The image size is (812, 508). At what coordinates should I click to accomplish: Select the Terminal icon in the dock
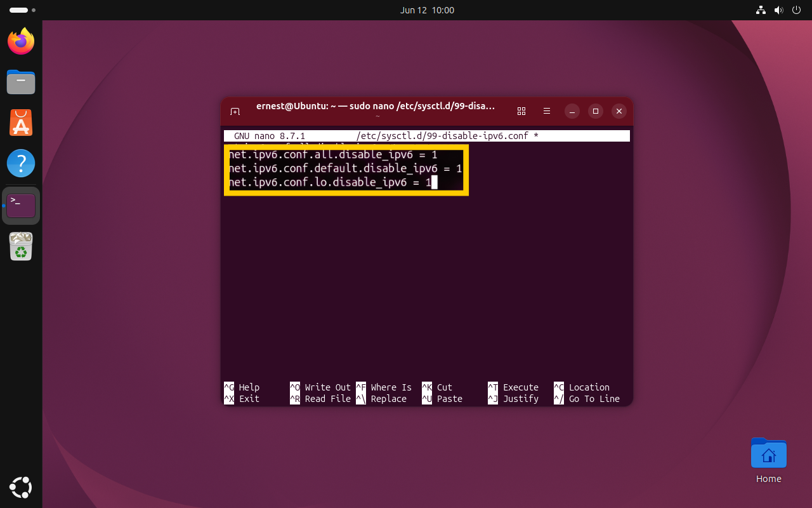pyautogui.click(x=21, y=206)
